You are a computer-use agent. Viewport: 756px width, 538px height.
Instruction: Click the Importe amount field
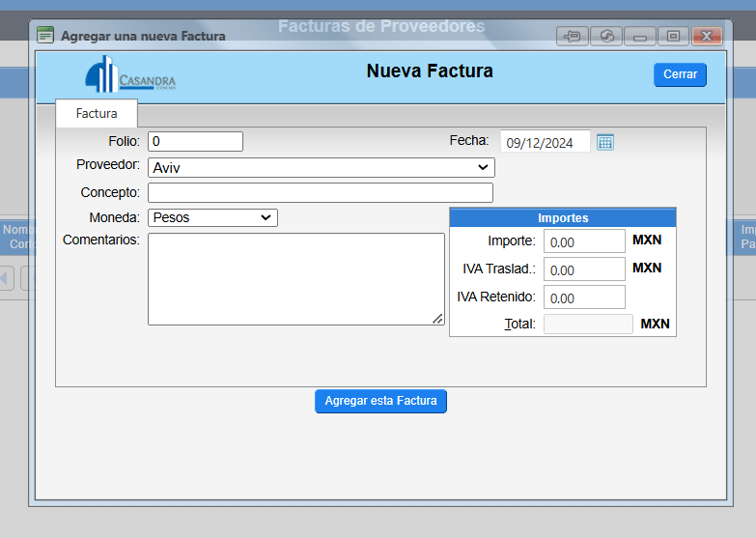(584, 241)
